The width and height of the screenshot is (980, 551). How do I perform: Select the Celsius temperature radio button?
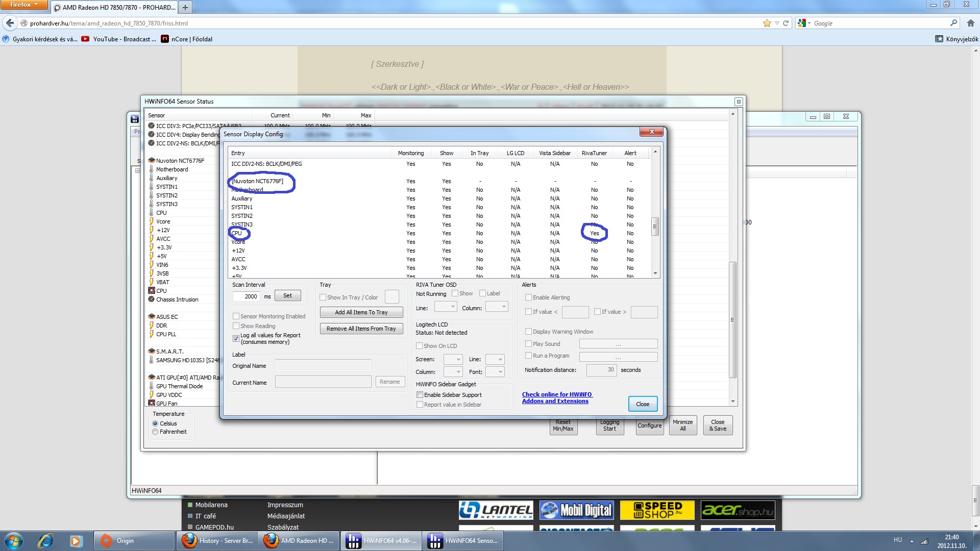coord(155,423)
